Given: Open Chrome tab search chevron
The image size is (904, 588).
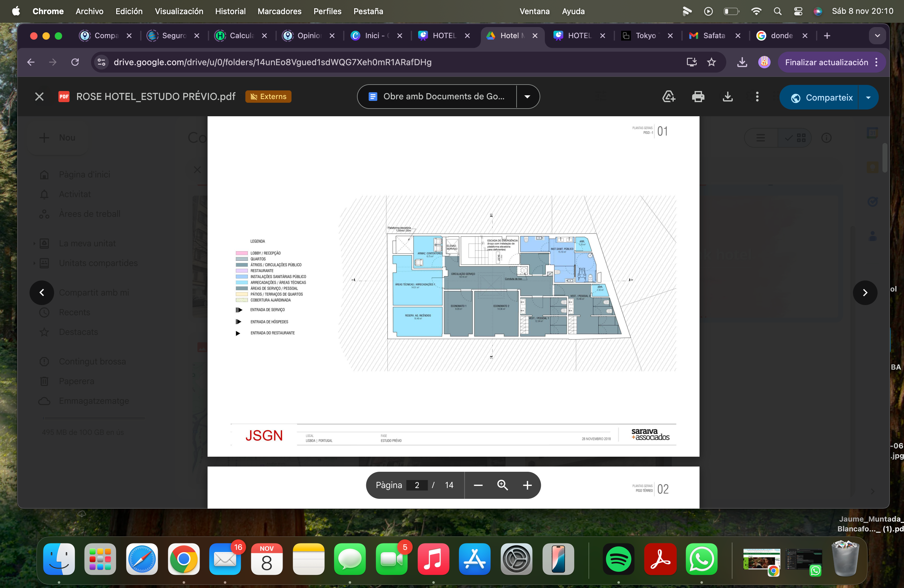Looking at the screenshot, I should click(877, 36).
